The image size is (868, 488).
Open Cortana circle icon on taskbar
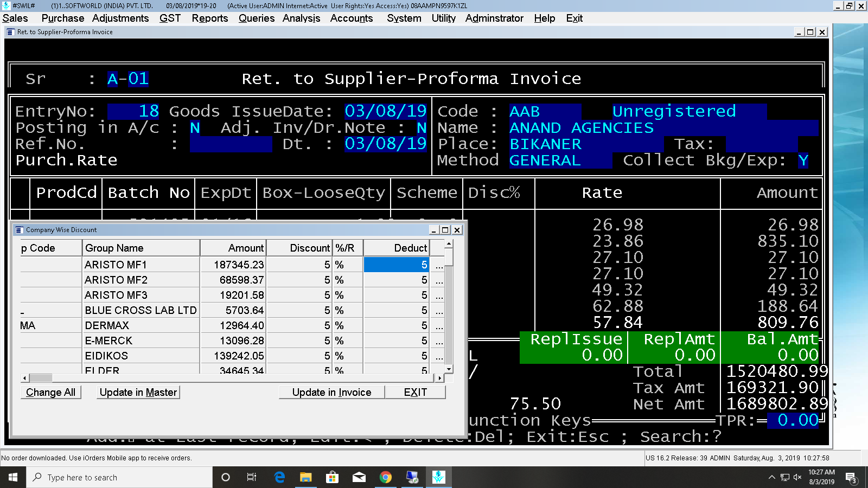(226, 477)
